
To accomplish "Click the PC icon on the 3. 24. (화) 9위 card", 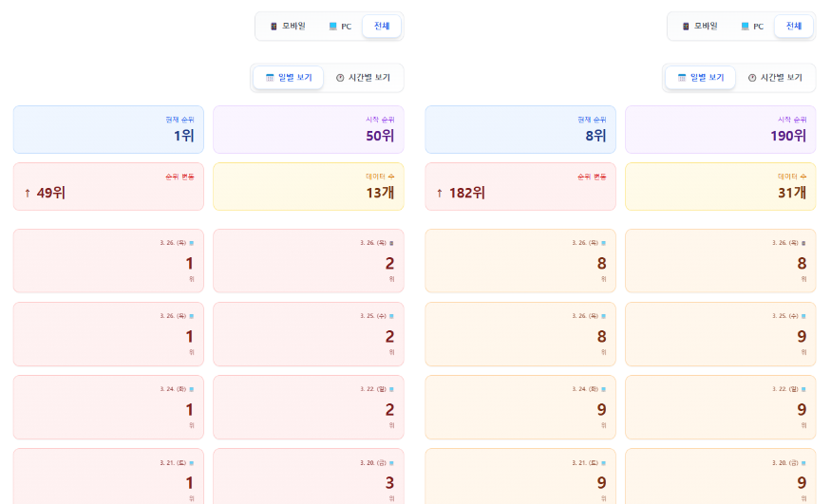I will (603, 389).
